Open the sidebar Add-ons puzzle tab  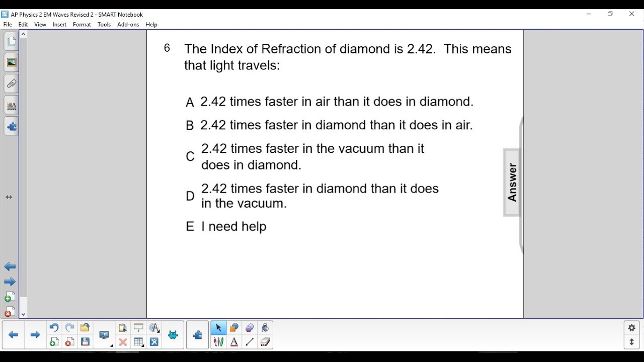tap(12, 126)
